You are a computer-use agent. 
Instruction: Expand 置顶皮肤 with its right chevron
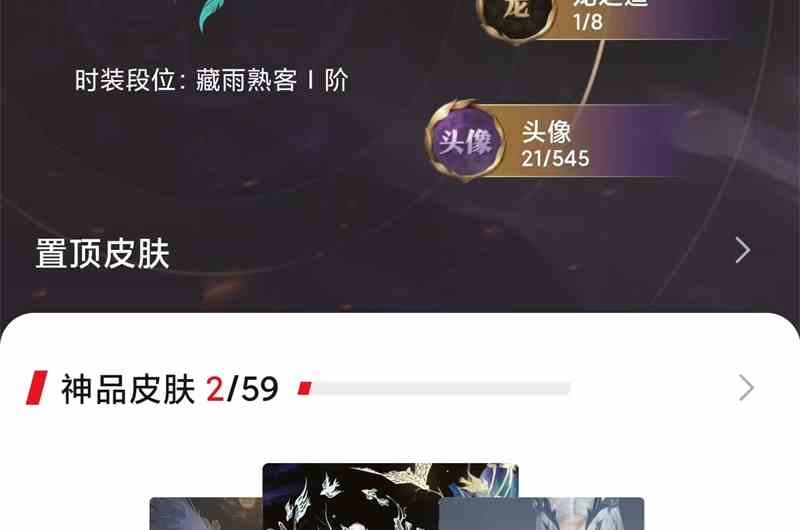742,250
